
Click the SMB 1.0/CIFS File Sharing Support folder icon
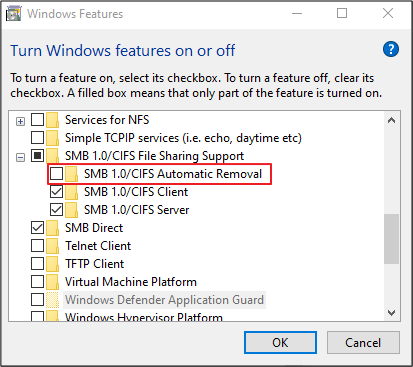click(52, 155)
